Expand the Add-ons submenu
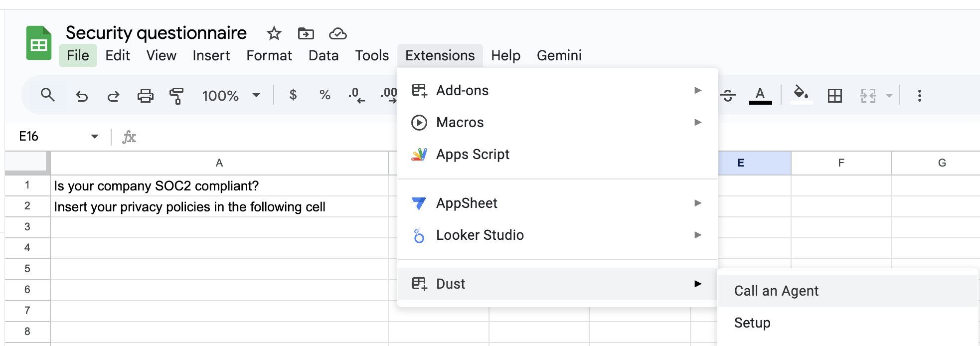The image size is (980, 346). pos(558,90)
